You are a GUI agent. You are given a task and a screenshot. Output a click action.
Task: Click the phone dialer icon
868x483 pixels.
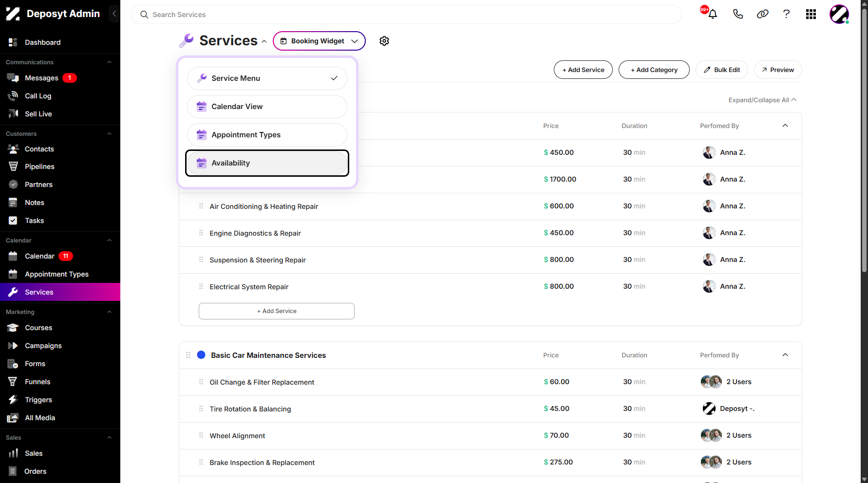coord(738,14)
